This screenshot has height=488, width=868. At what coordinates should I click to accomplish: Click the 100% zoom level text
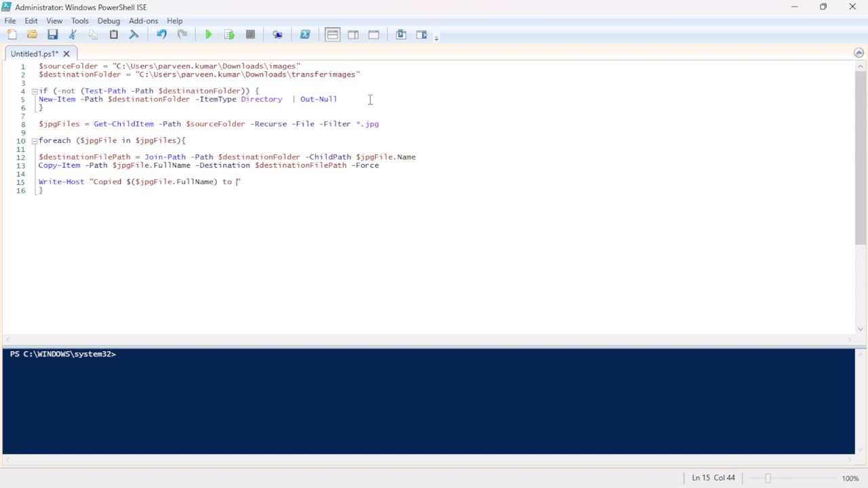point(850,478)
